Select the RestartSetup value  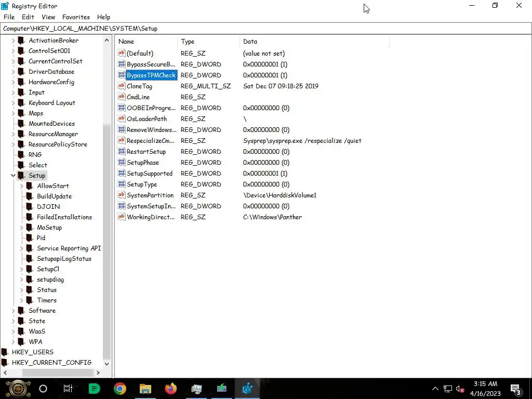[x=146, y=151]
